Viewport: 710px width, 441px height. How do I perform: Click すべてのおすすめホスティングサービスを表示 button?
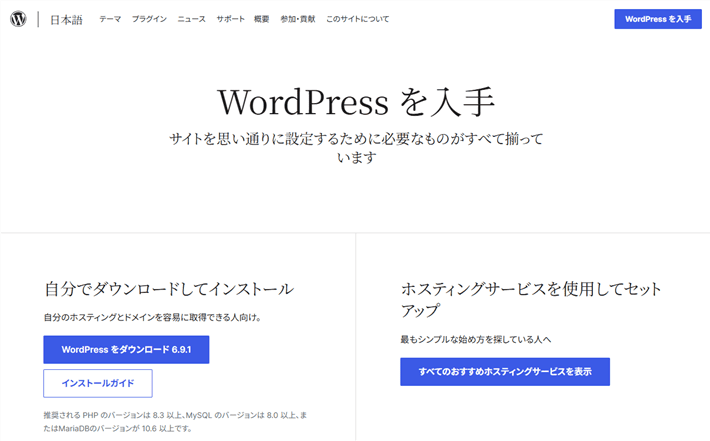coord(505,372)
